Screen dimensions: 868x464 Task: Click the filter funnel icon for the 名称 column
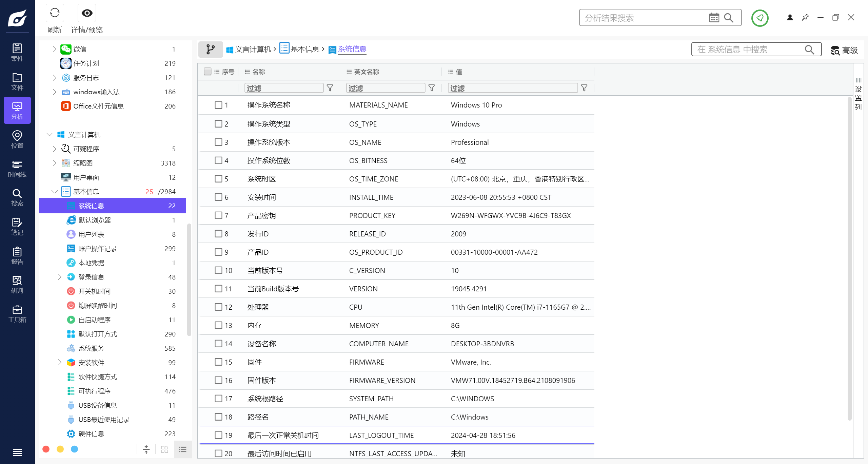click(x=330, y=88)
